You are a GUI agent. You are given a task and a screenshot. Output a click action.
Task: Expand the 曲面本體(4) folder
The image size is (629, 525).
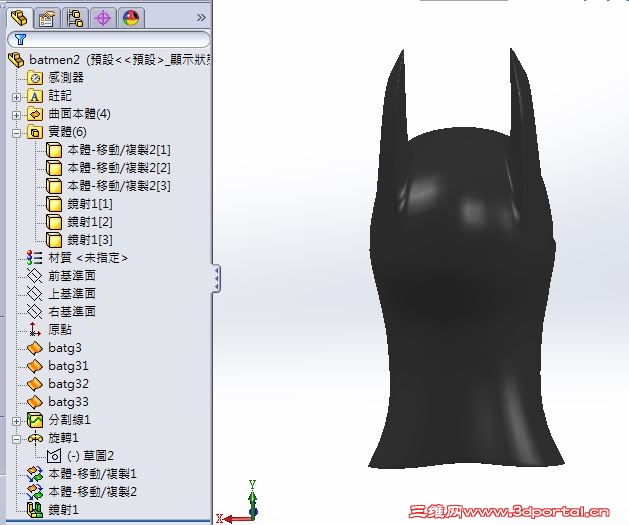(16, 116)
